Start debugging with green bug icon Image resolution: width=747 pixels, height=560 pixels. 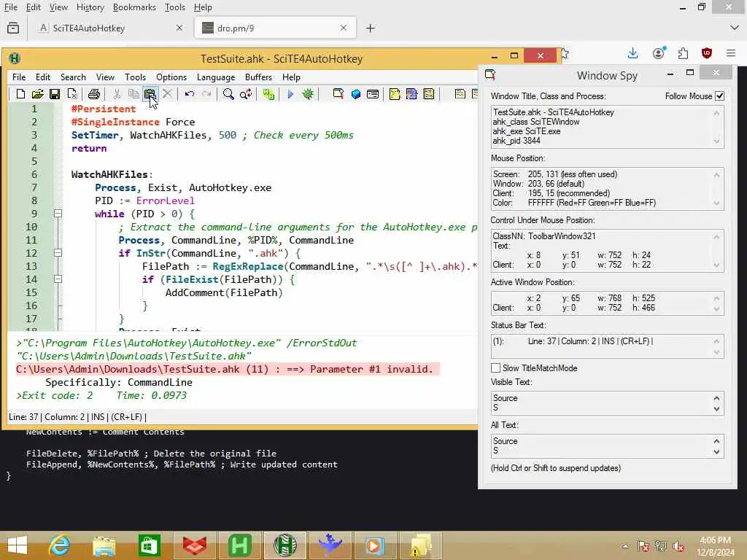pyautogui.click(x=308, y=94)
